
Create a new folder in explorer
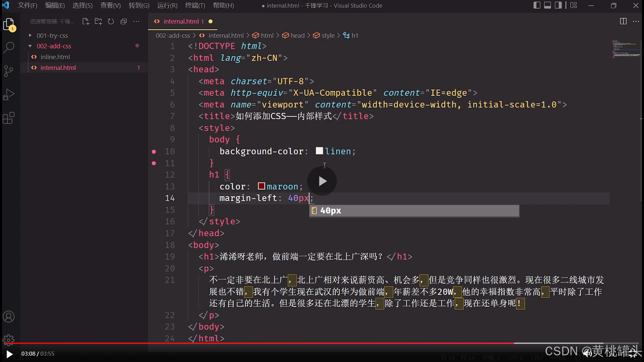point(98,21)
